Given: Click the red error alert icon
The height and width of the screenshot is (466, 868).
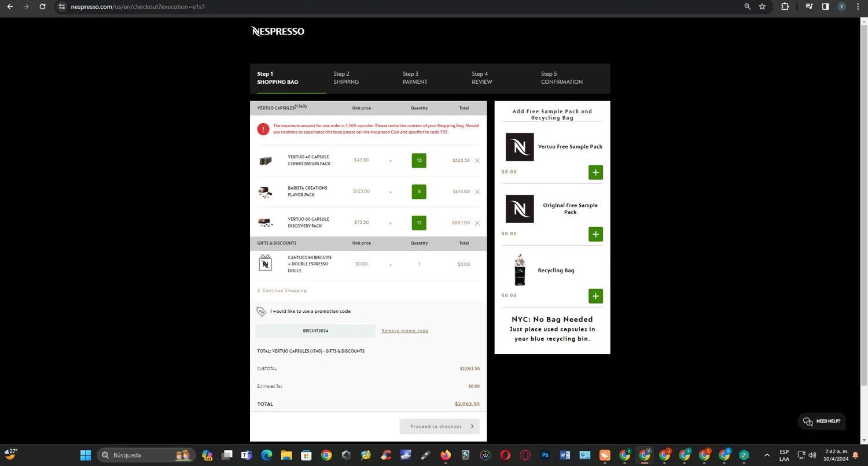Looking at the screenshot, I should click(263, 129).
